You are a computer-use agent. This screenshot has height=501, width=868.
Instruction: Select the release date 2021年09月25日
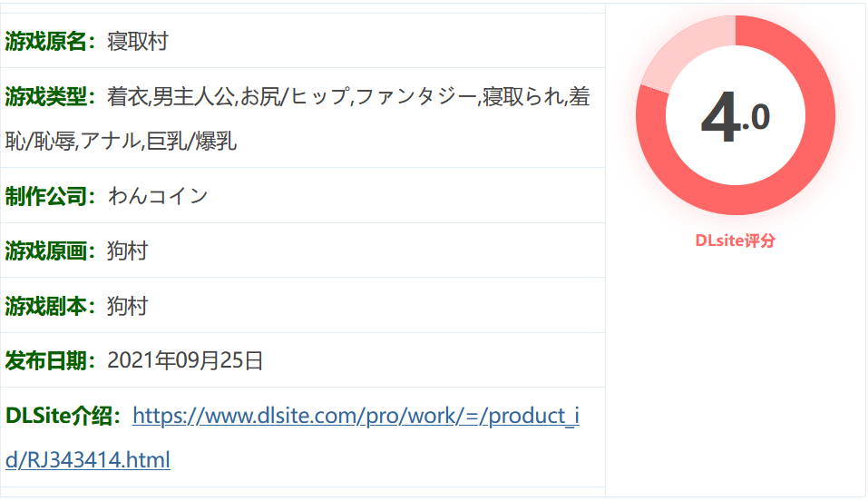pyautogui.click(x=185, y=361)
